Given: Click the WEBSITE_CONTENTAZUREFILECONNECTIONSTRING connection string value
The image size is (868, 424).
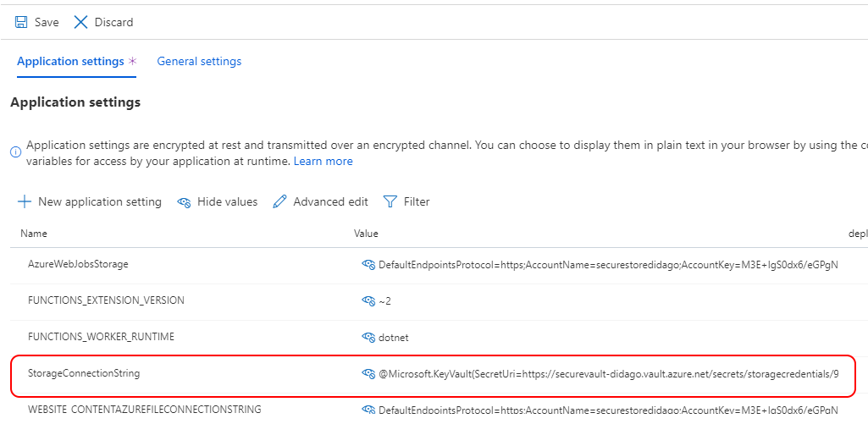Looking at the screenshot, I should coord(608,410).
